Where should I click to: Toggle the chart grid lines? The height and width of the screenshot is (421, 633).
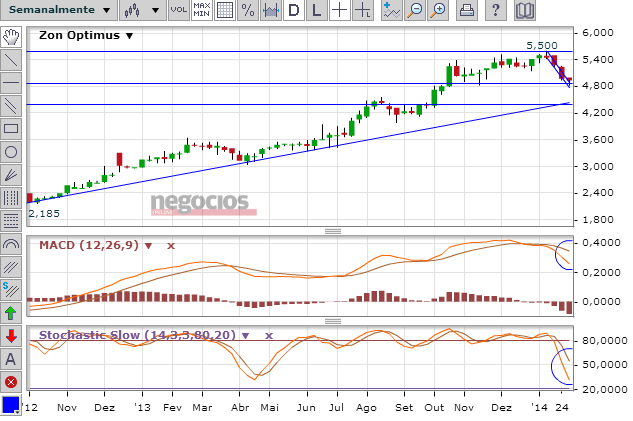224,10
